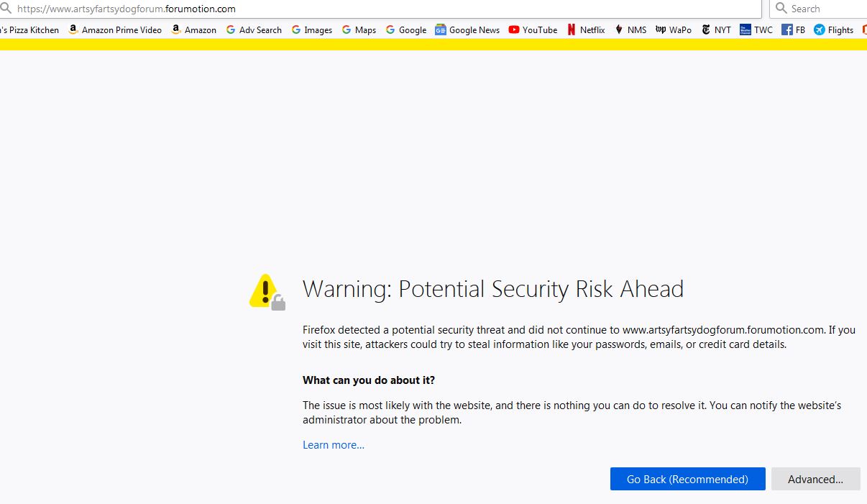Open the Google News bookmark
Image resolution: width=867 pixels, height=504 pixels.
[467, 29]
